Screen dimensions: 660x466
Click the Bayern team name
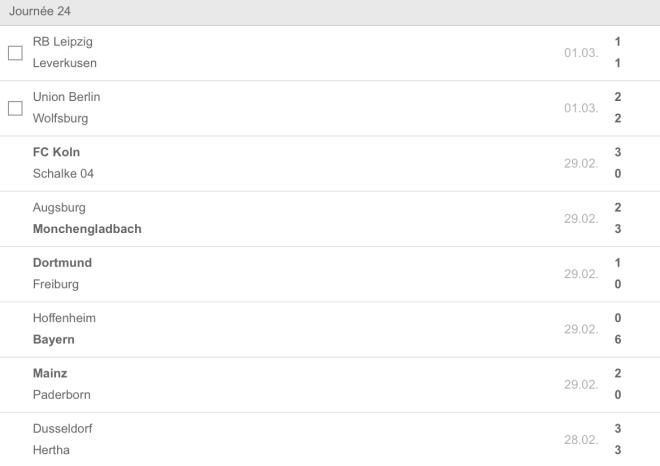click(54, 339)
